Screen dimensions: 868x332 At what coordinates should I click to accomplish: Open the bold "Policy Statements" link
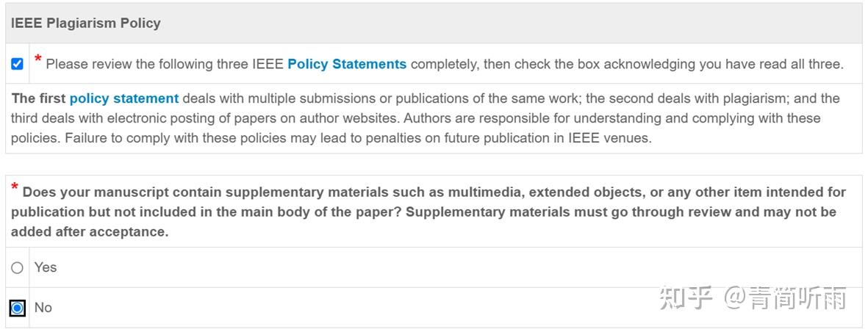[x=347, y=64]
